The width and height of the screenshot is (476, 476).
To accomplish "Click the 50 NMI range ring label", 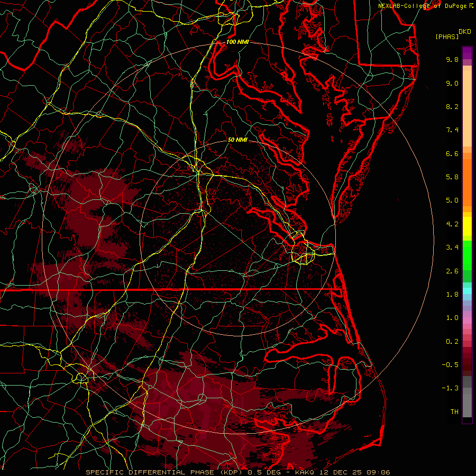I will [x=237, y=140].
